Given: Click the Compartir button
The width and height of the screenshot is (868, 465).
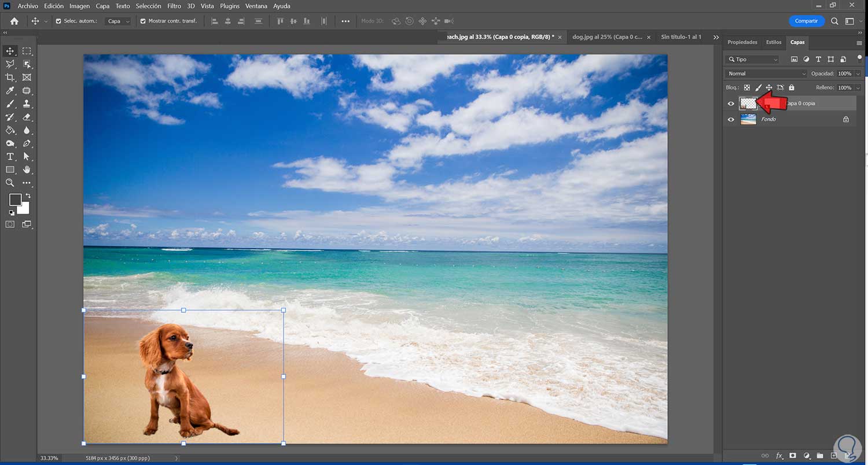Looking at the screenshot, I should tap(806, 21).
